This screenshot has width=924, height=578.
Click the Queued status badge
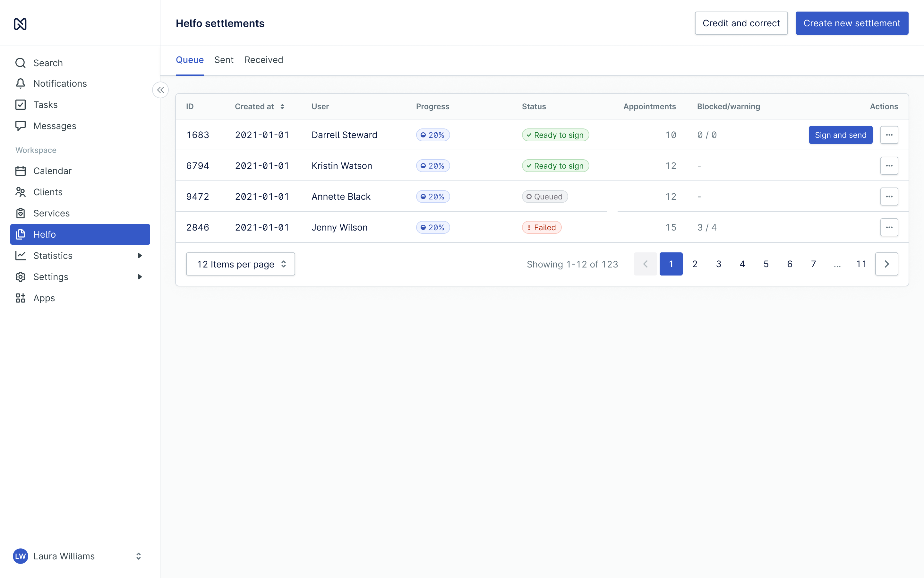[x=545, y=197]
